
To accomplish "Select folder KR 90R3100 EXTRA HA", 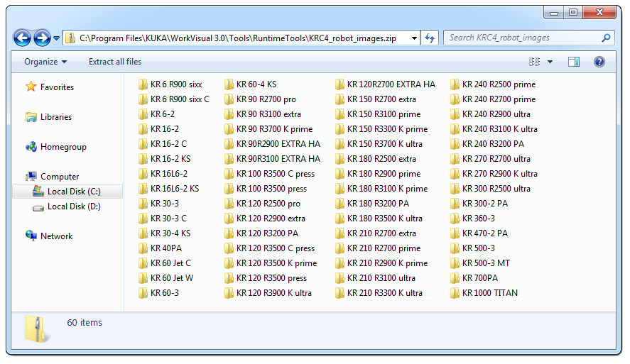I will coord(273,159).
